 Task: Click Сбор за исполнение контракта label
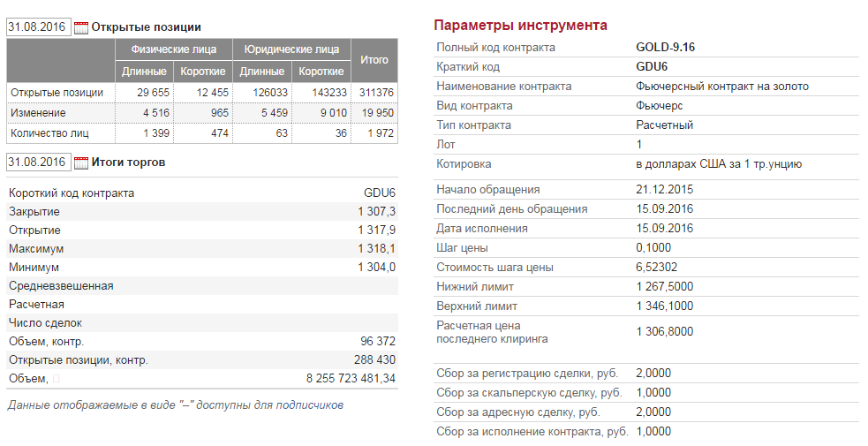click(x=532, y=432)
